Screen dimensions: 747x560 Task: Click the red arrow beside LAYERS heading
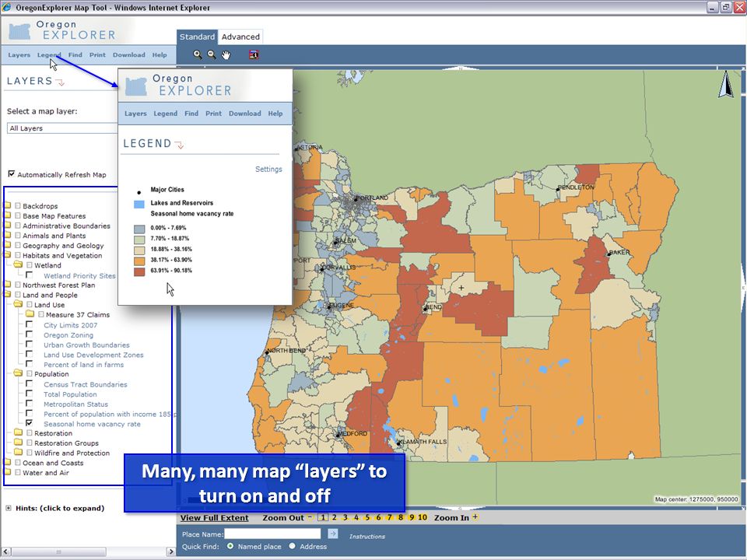[60, 82]
